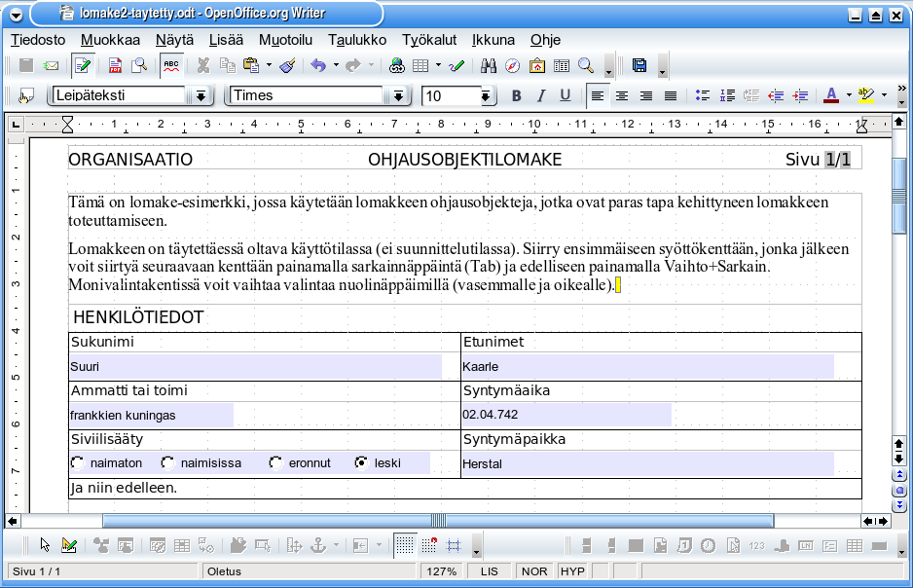Open highlighting color dropdown arrow
Viewport: 913px width, 588px height.
884,95
